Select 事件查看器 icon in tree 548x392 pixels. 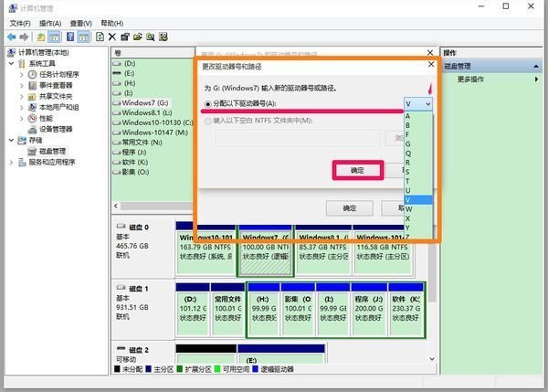tap(32, 85)
